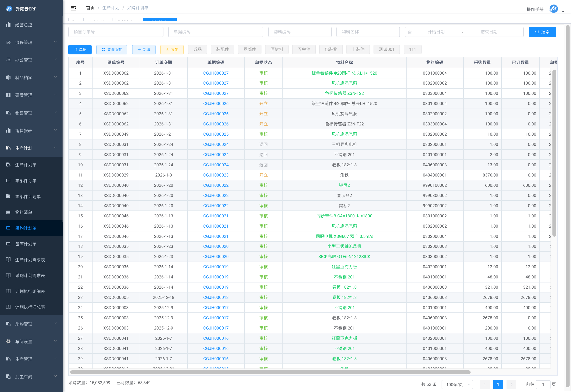Toggle the 成品 category filter
This screenshot has height=392, width=571.
pos(197,49)
